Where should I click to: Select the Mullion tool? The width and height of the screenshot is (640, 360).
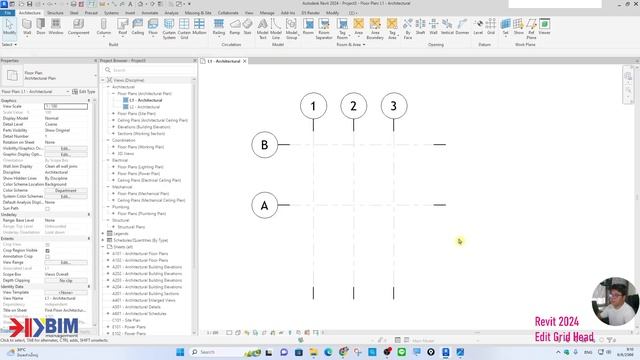[x=199, y=27]
